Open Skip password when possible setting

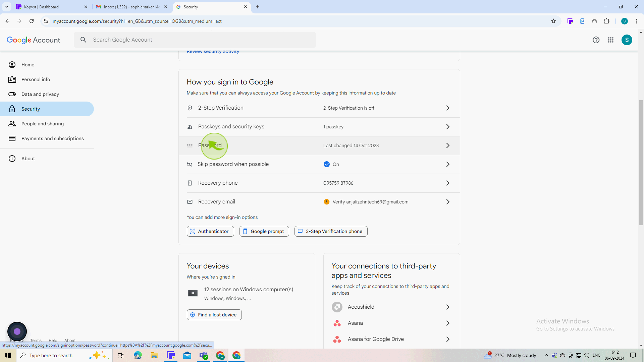[x=319, y=164]
